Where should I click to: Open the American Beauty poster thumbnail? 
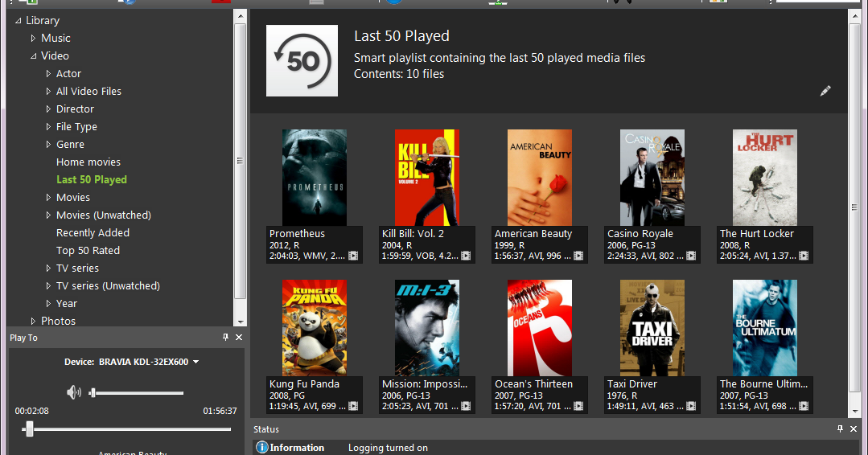[540, 178]
